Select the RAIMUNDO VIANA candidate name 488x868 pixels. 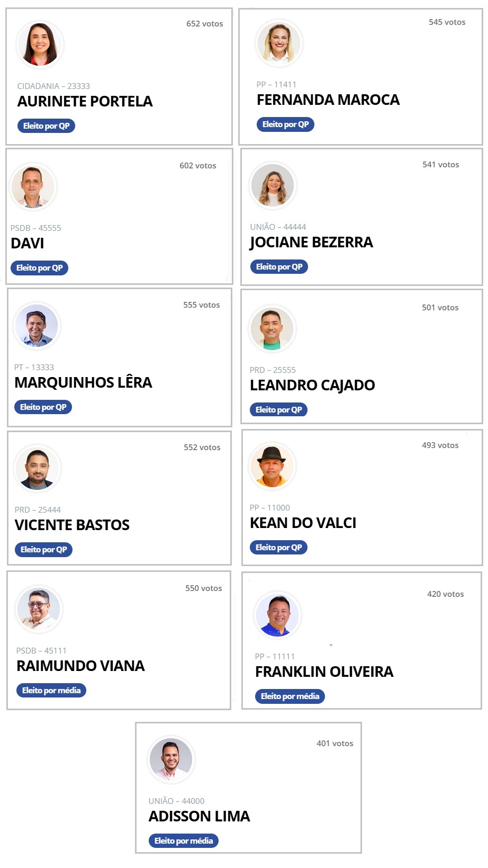(80, 666)
